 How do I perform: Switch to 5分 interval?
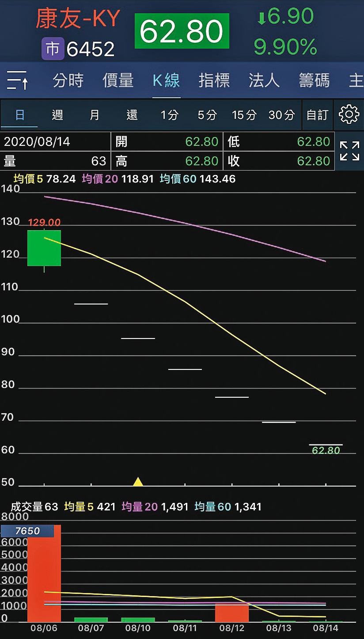pyautogui.click(x=207, y=115)
